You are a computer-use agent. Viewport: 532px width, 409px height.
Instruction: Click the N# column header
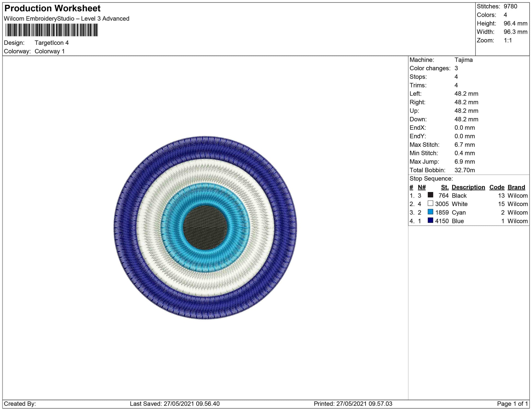[x=422, y=187]
